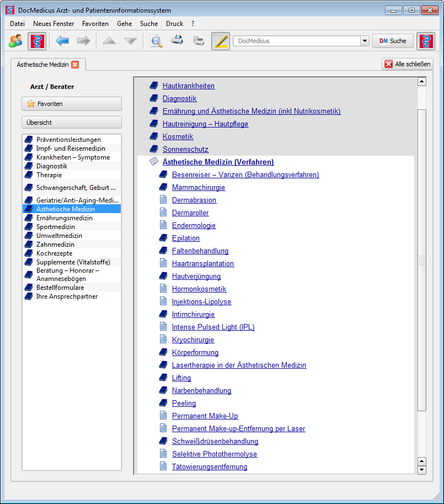Open the Besenreiser – Varizen link

245,174
